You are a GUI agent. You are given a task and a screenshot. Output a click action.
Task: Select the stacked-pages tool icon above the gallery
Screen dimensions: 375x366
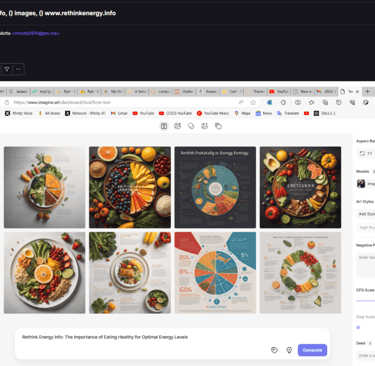[218, 126]
